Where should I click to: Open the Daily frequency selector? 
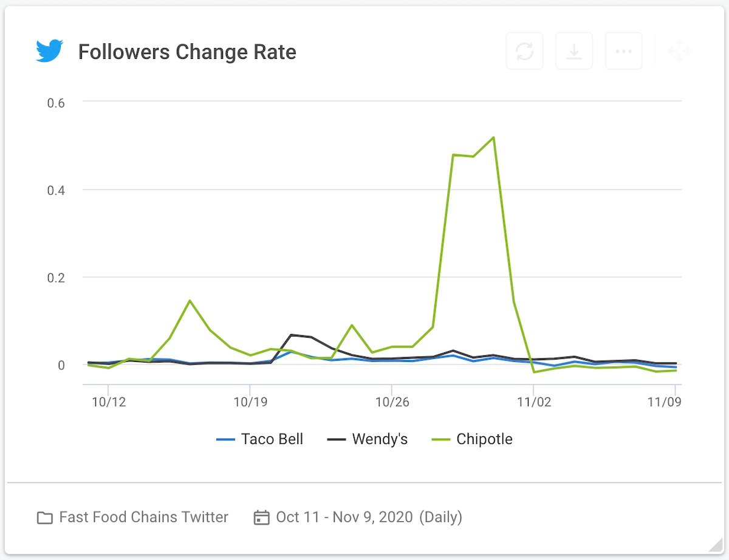(442, 517)
